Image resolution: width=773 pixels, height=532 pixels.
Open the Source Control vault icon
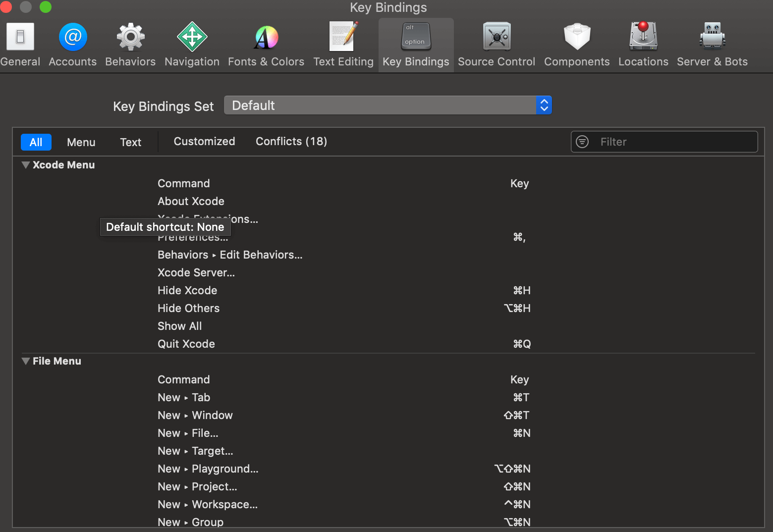click(x=497, y=37)
